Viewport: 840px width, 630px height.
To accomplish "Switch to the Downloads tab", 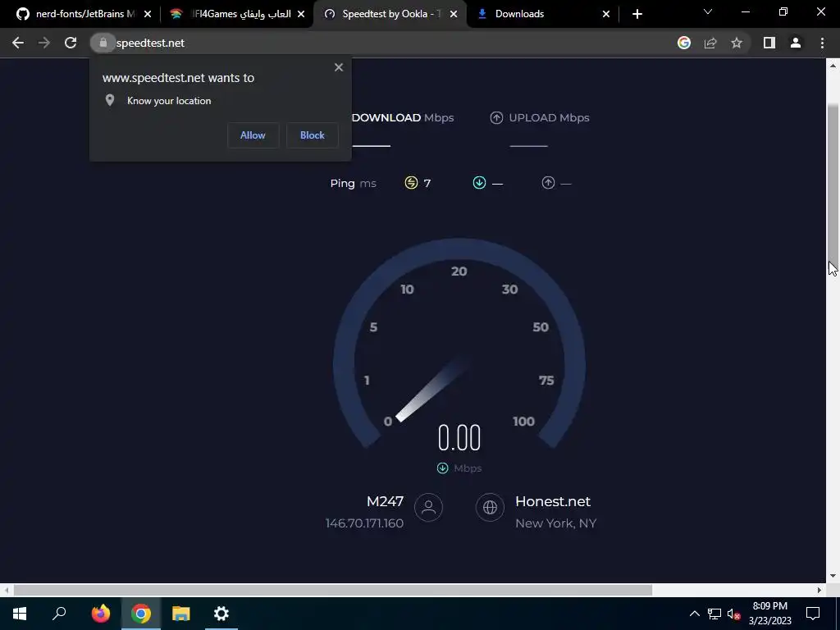I will click(543, 14).
